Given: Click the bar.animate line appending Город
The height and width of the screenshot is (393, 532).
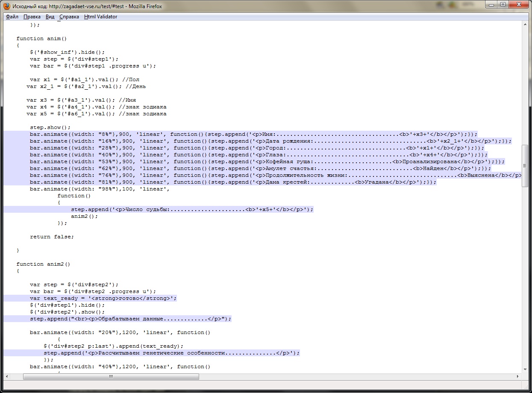Looking at the screenshot, I should tap(257, 148).
